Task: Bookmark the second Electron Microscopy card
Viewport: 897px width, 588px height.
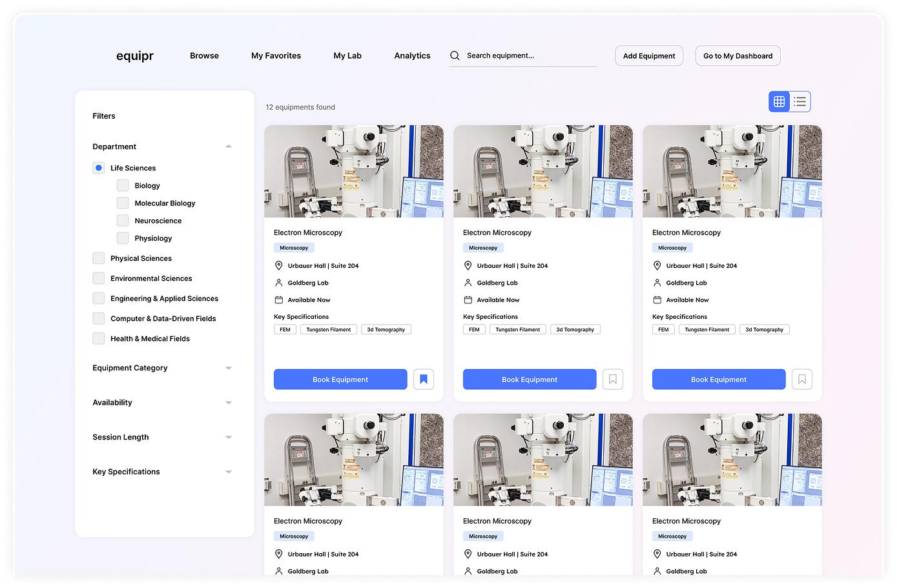Action: (x=613, y=379)
